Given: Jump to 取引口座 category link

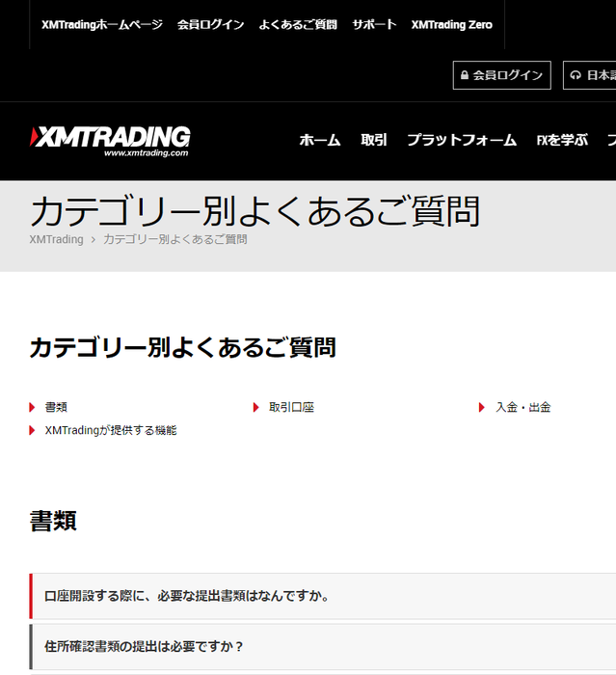Looking at the screenshot, I should pyautogui.click(x=291, y=407).
